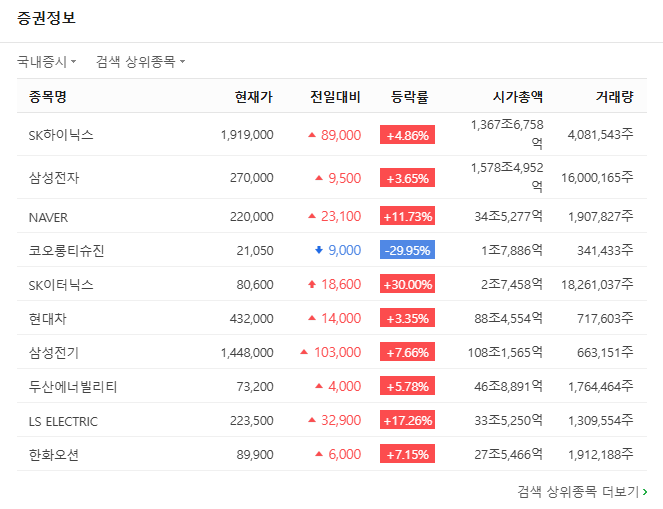Click 코오롱티슈진 current price 21,050
Screen dimensions: 663x509
[255, 250]
